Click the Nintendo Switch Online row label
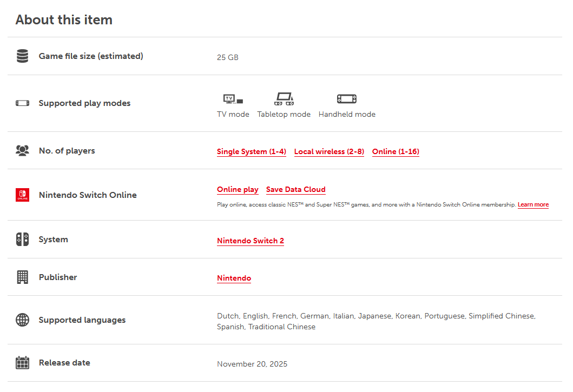Viewport: 573px width, 392px height. [x=88, y=195]
